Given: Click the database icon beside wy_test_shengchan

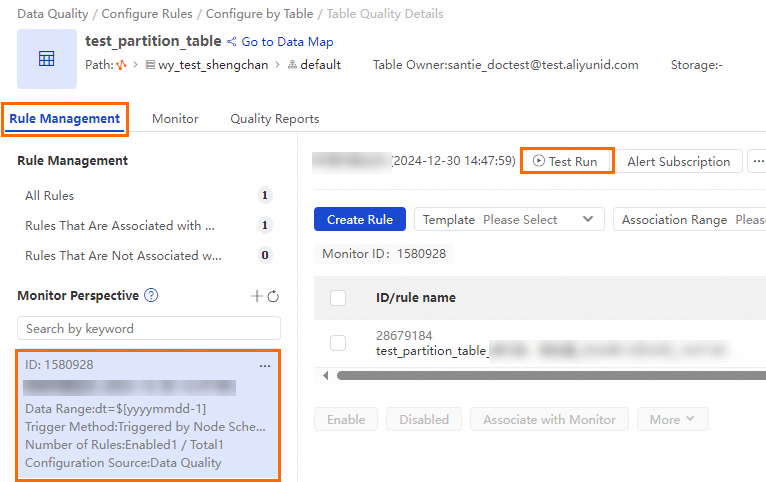Looking at the screenshot, I should [x=150, y=65].
